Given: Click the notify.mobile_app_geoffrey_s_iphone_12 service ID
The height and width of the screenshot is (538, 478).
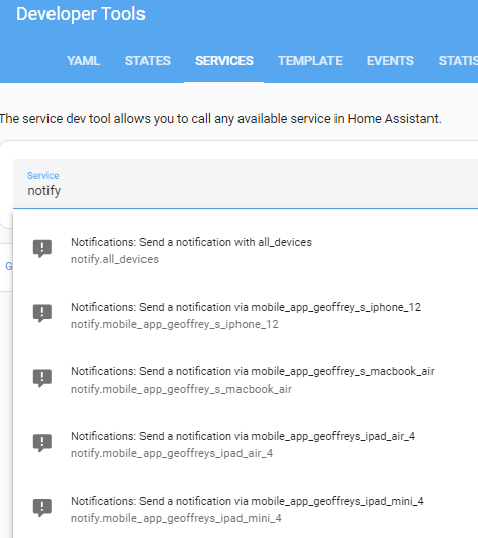Looking at the screenshot, I should [175, 324].
